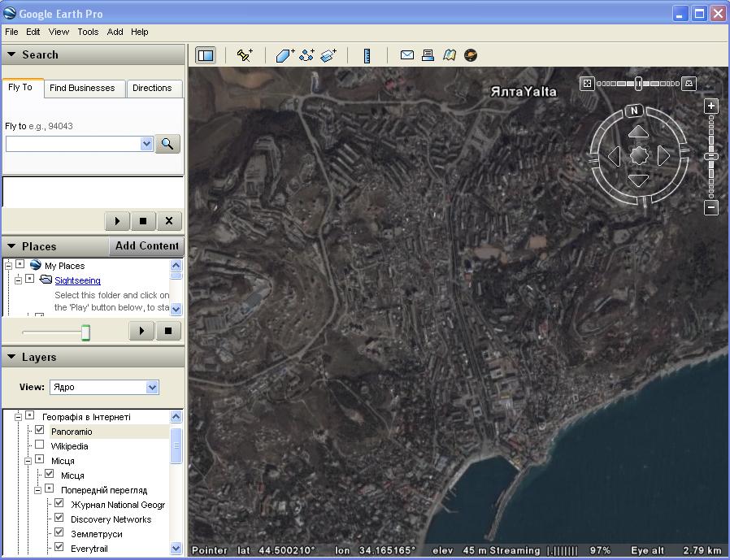Click the vertical zoom slider handle

coord(711,156)
